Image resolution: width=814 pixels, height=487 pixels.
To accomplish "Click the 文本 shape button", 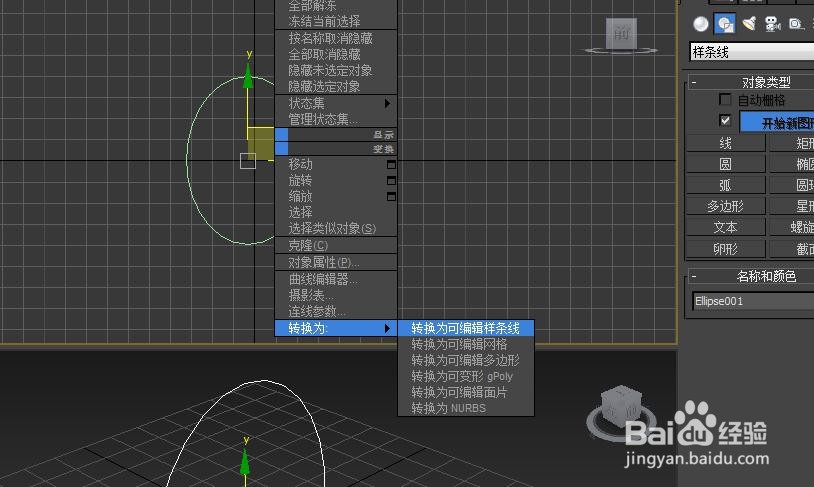I will [x=726, y=227].
